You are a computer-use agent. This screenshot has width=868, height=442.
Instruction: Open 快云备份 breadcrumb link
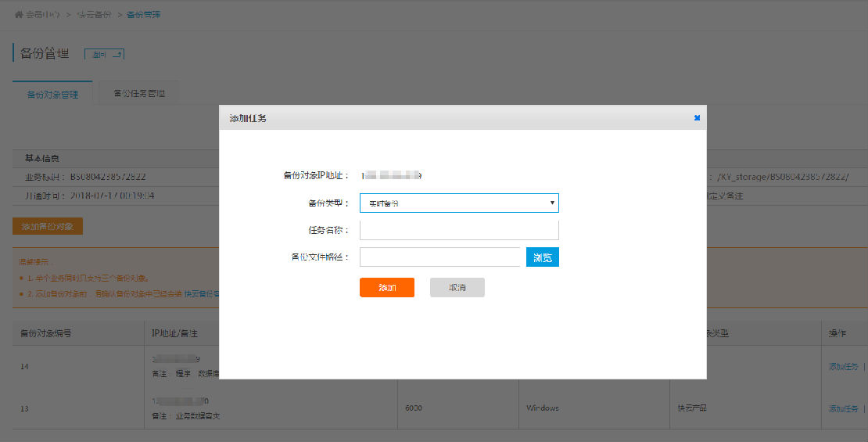pos(94,14)
